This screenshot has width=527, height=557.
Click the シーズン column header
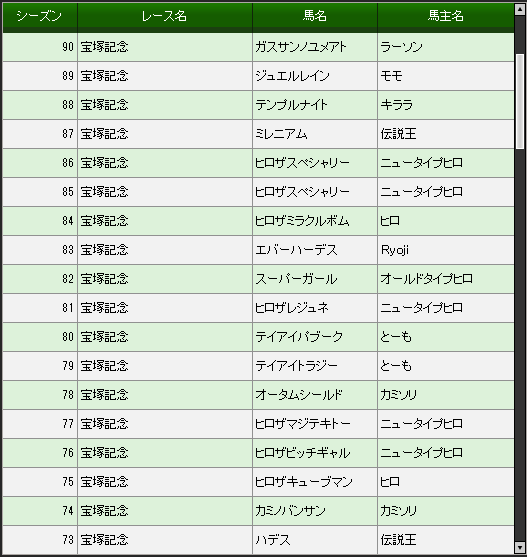tap(39, 16)
